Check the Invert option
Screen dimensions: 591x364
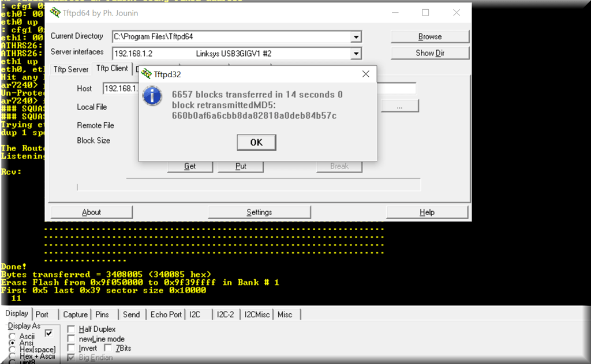71,348
